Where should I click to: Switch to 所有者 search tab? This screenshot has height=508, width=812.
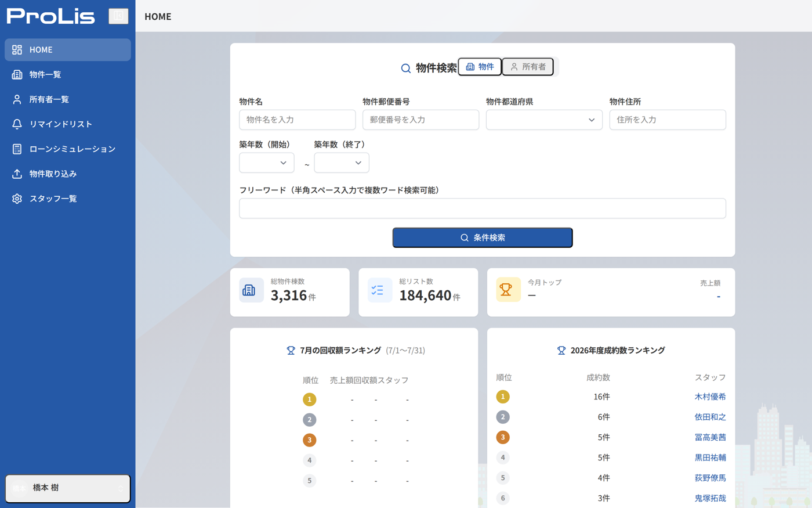(528, 67)
